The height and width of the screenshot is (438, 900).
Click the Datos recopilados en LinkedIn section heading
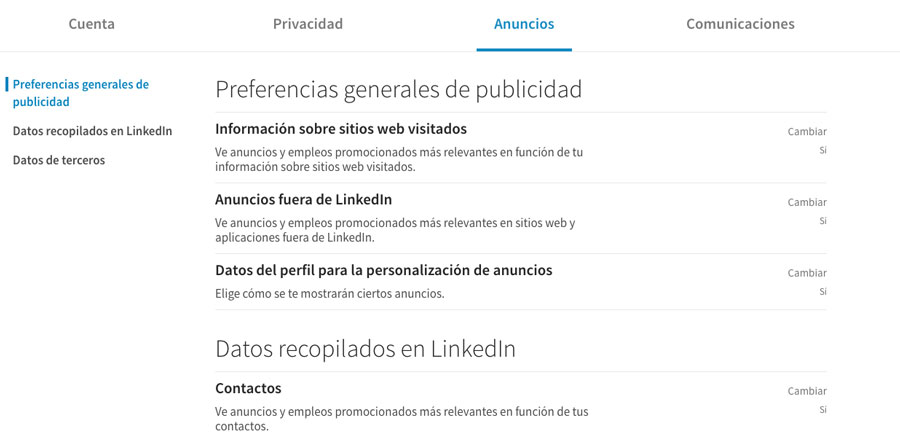tap(365, 349)
